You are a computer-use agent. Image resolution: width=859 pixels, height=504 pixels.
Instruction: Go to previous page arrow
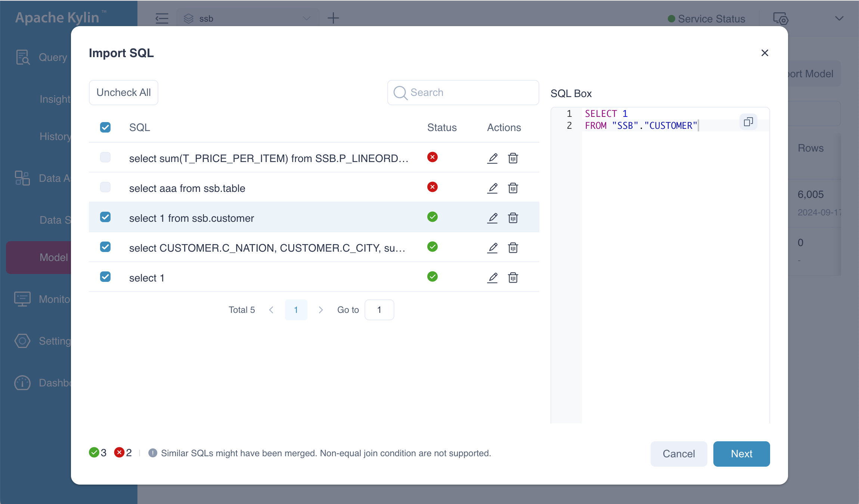pos(272,310)
